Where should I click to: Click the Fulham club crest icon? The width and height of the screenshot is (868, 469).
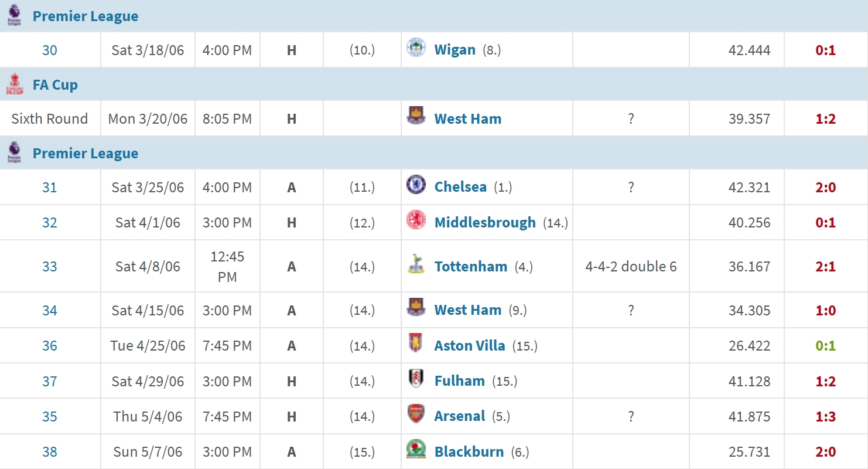(x=416, y=379)
